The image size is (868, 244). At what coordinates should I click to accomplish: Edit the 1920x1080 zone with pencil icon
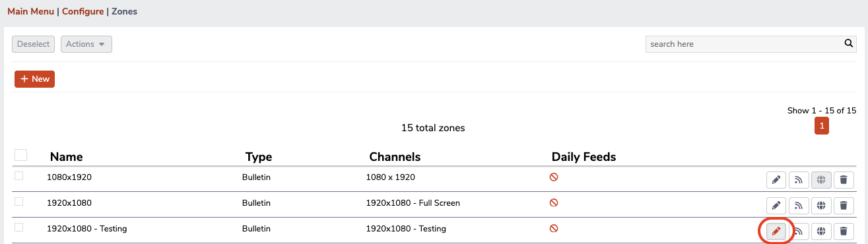(x=776, y=205)
